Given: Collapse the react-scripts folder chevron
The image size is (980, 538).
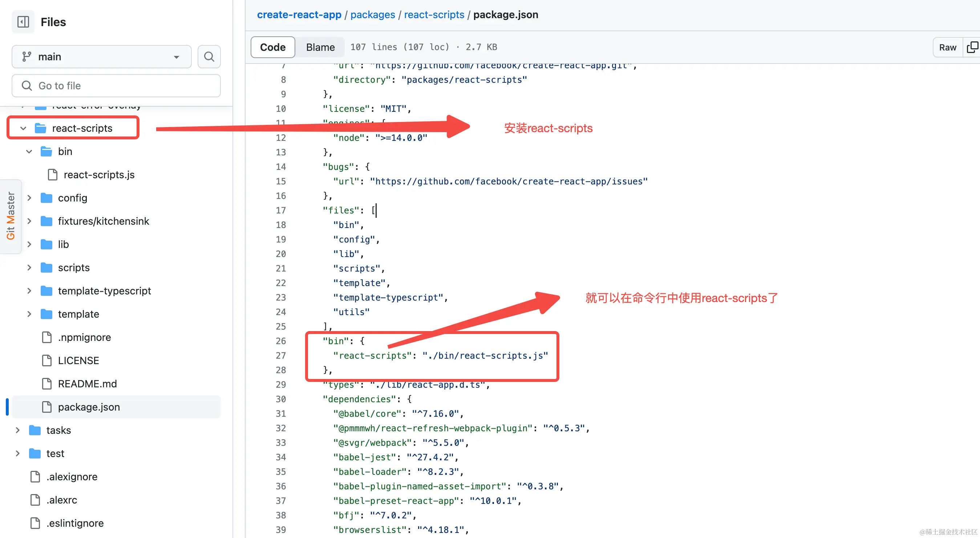Looking at the screenshot, I should point(23,128).
